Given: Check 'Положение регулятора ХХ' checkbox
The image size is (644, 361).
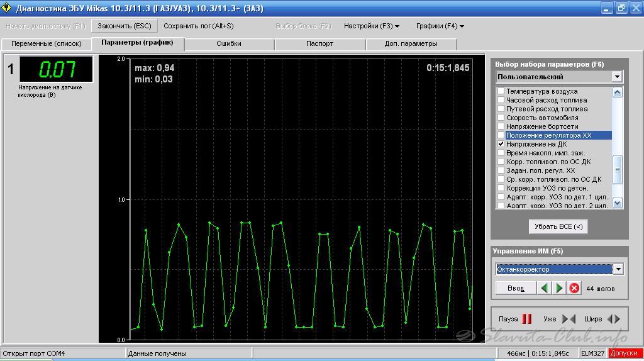Looking at the screenshot, I should click(x=501, y=135).
